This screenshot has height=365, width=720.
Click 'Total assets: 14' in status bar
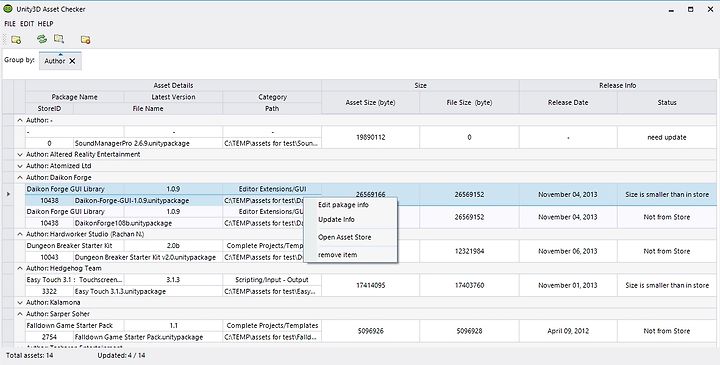click(x=29, y=355)
